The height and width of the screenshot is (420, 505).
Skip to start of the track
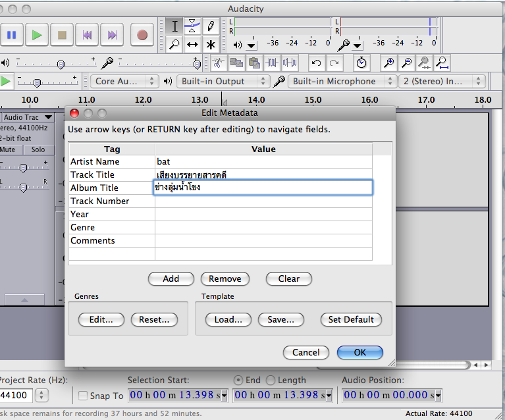point(87,34)
